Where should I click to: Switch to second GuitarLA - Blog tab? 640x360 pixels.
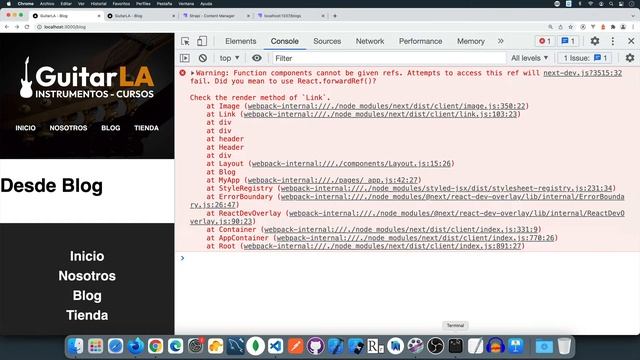click(x=141, y=16)
